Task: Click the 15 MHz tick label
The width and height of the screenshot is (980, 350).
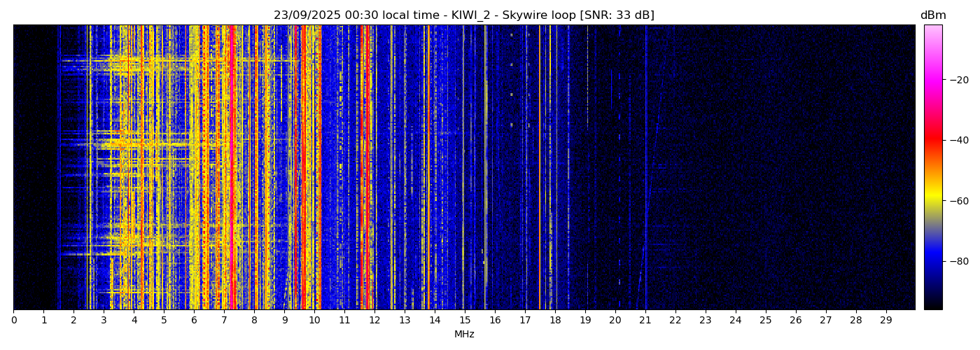Action: 465,321
